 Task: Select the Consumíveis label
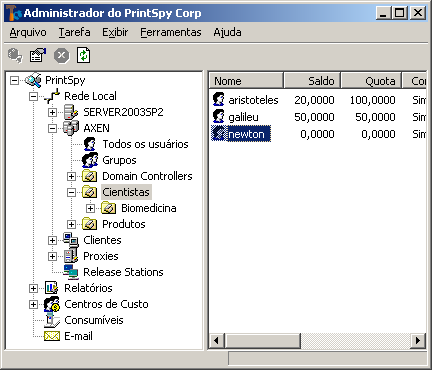coord(94,320)
